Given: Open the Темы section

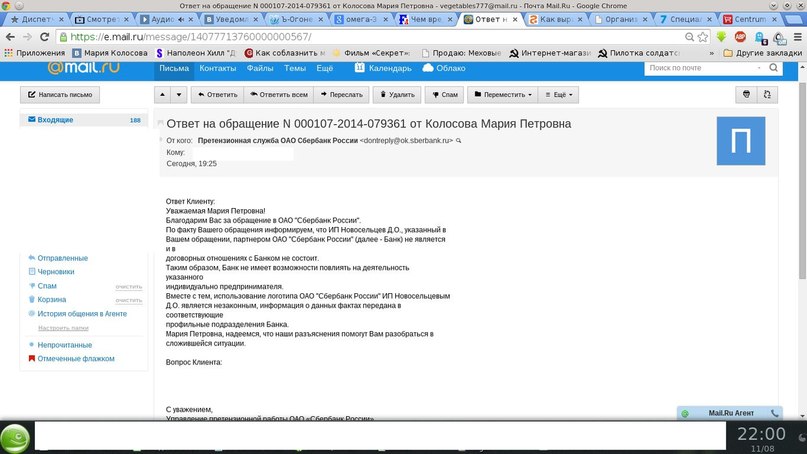Looking at the screenshot, I should (x=295, y=68).
